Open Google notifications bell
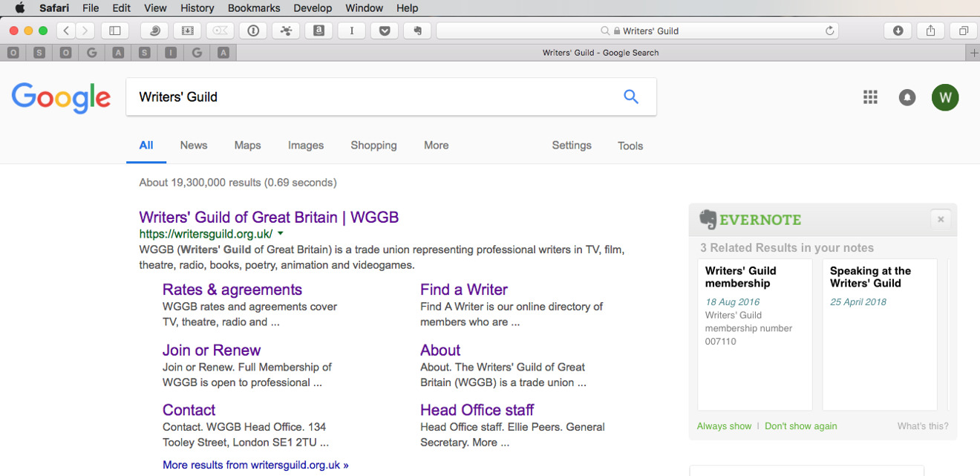The height and width of the screenshot is (476, 980). (907, 97)
